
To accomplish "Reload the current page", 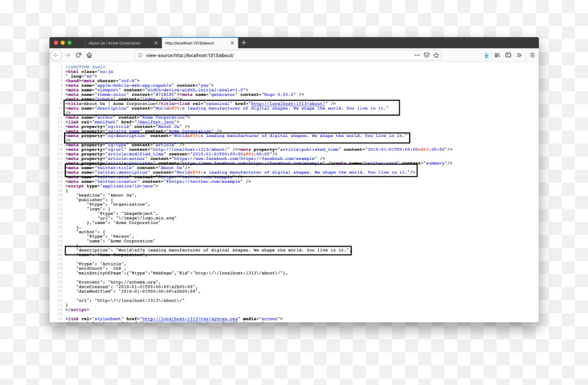I will [x=78, y=55].
